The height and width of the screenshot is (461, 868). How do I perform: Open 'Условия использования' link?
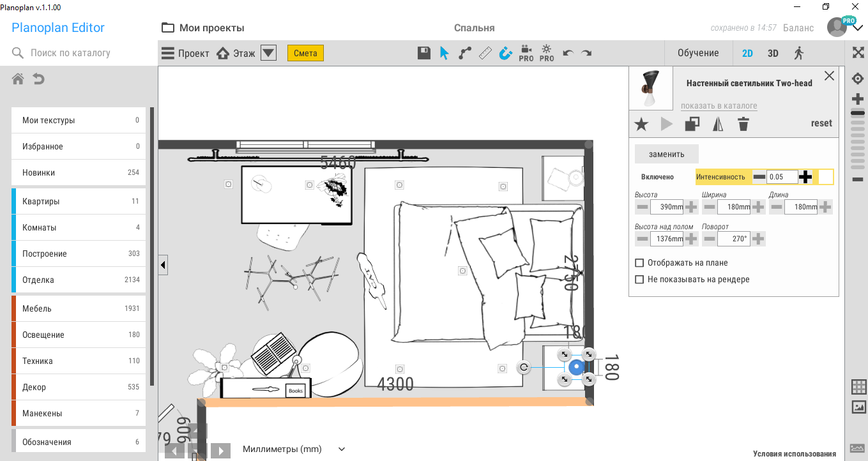(x=795, y=454)
